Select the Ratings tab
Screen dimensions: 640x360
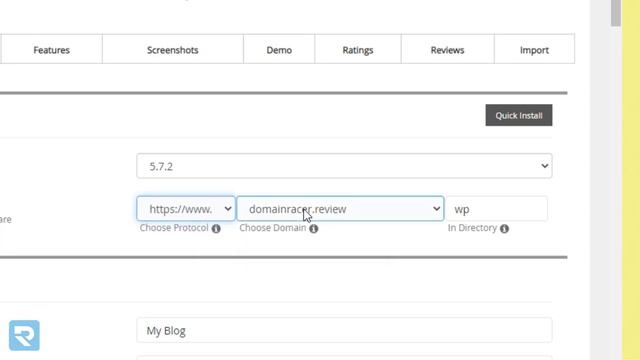[x=358, y=50]
